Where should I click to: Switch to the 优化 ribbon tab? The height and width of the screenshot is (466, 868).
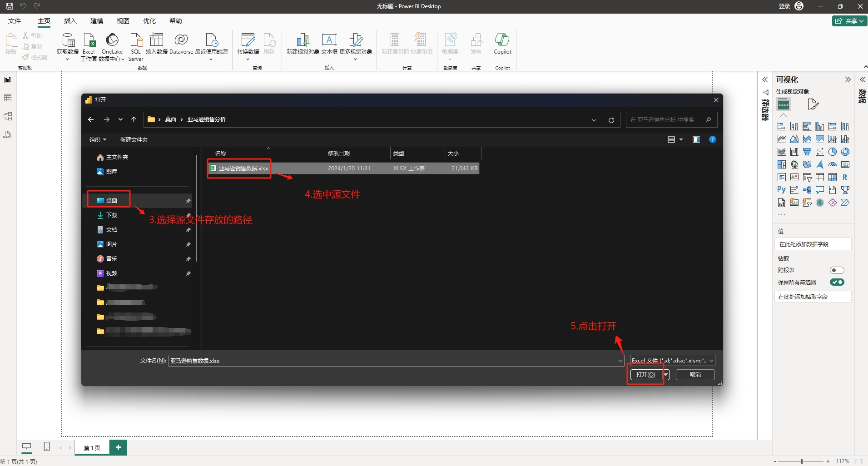click(x=149, y=21)
